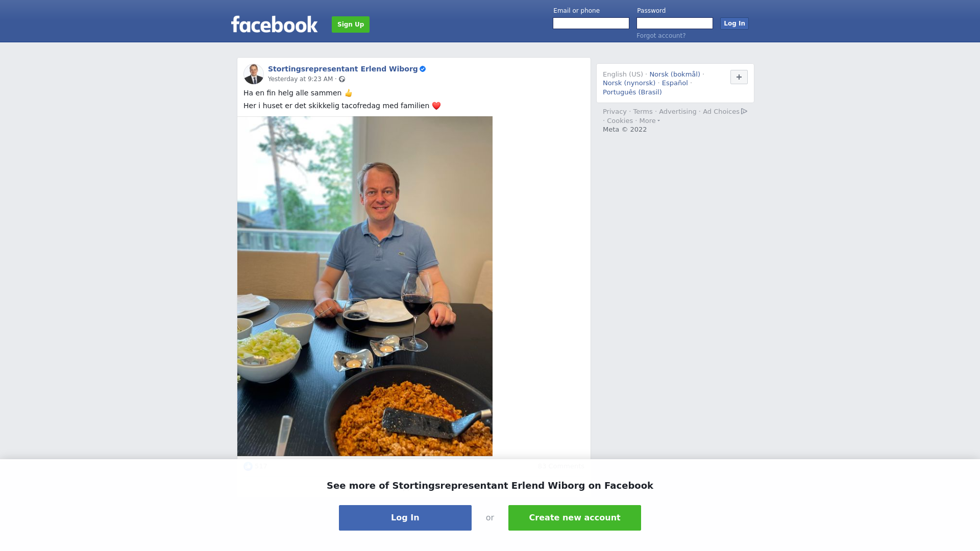Screen dimensions: 980x551
Task: Click the green Sign Up button
Action: (x=351, y=24)
